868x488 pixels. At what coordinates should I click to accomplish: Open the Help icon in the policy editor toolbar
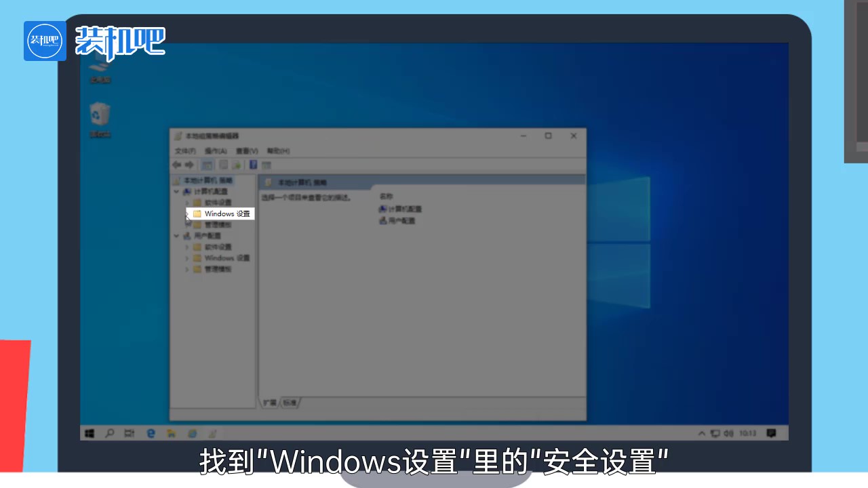pyautogui.click(x=253, y=165)
